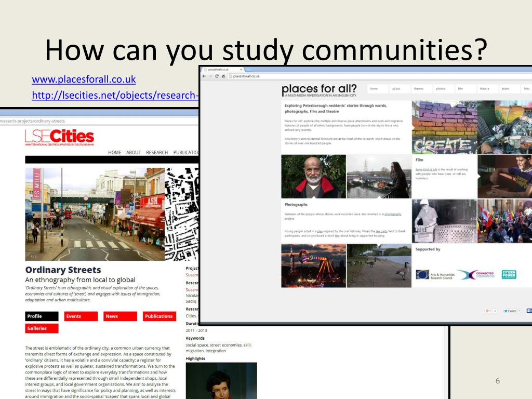Click the black-and-white street map image

pos(181,214)
